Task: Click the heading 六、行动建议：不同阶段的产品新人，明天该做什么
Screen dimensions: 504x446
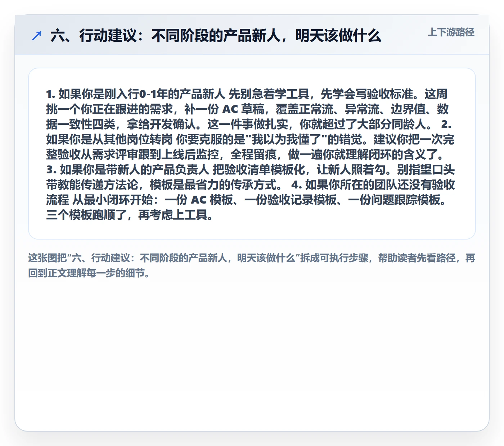Action: pyautogui.click(x=216, y=36)
